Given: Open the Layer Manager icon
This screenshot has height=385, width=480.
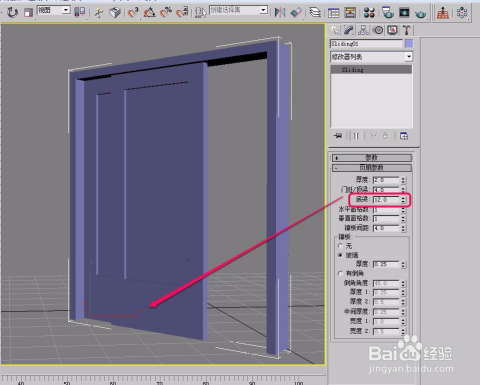Looking at the screenshot, I should (x=315, y=13).
